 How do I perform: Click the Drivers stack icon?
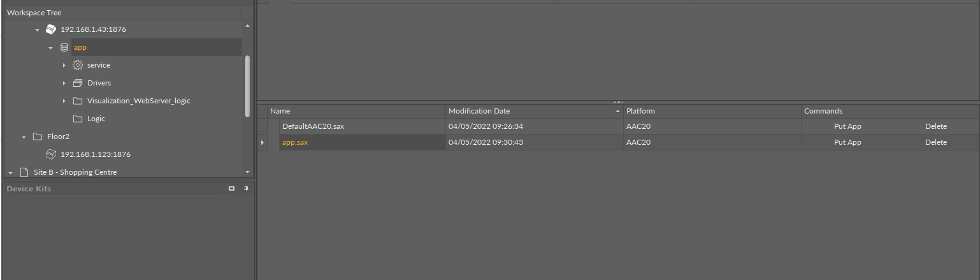[78, 83]
